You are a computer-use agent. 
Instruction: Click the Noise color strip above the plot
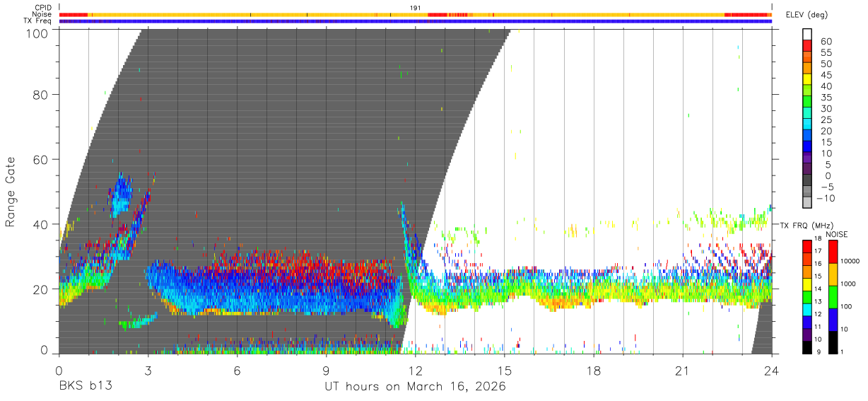click(416, 14)
